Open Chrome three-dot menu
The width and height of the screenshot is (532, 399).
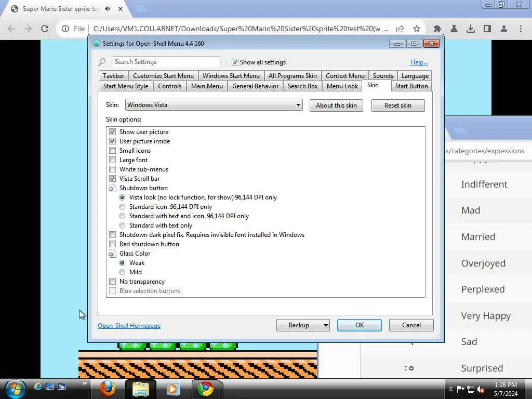coord(521,29)
